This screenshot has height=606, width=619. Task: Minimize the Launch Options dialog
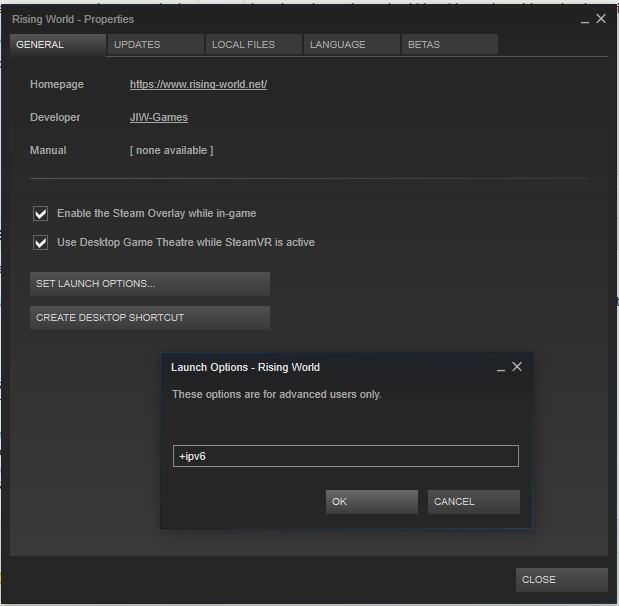(x=501, y=368)
